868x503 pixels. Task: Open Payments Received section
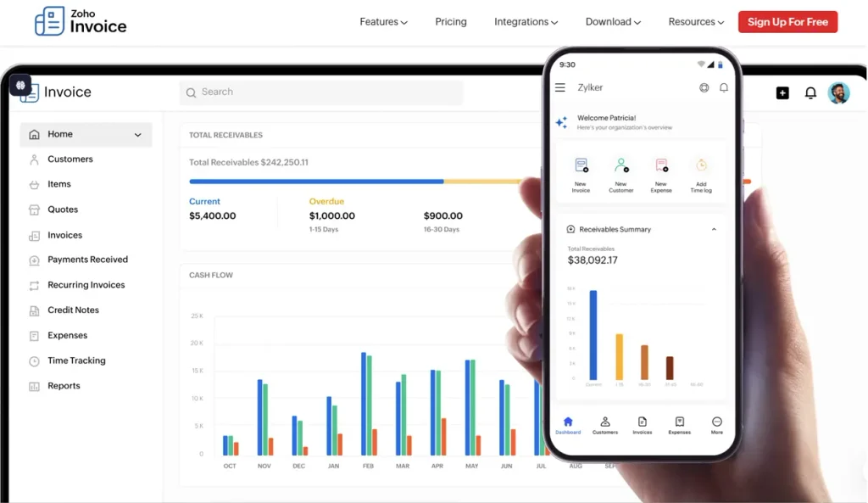[87, 260]
